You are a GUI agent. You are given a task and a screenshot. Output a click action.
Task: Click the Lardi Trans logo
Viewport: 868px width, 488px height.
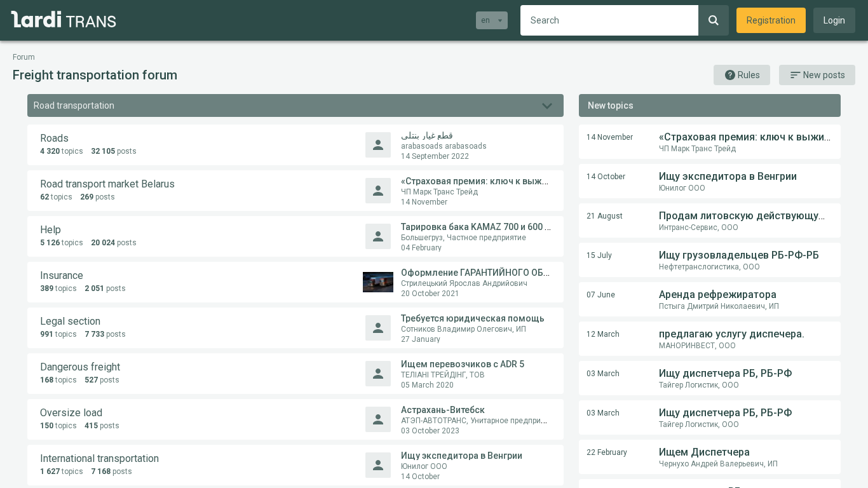[x=64, y=20]
